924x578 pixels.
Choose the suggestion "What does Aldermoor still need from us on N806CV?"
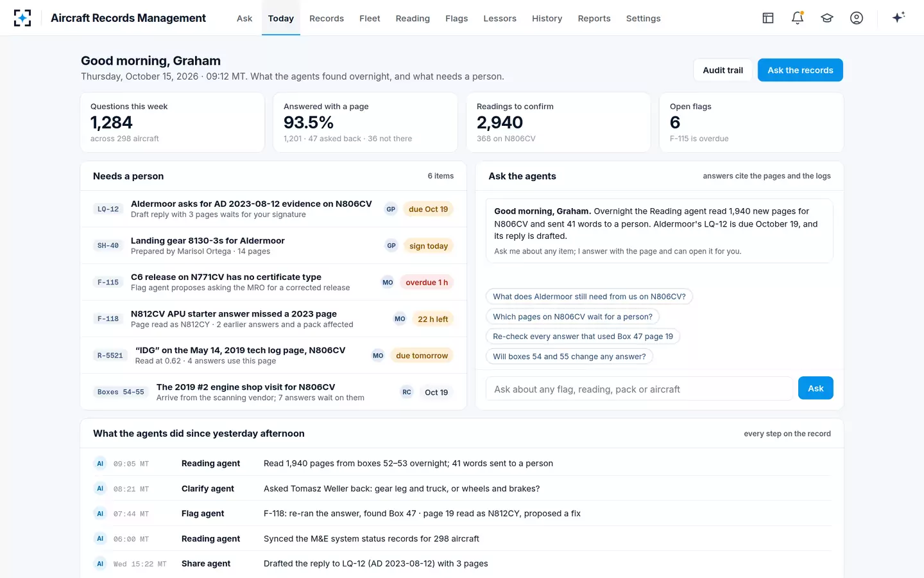(589, 297)
